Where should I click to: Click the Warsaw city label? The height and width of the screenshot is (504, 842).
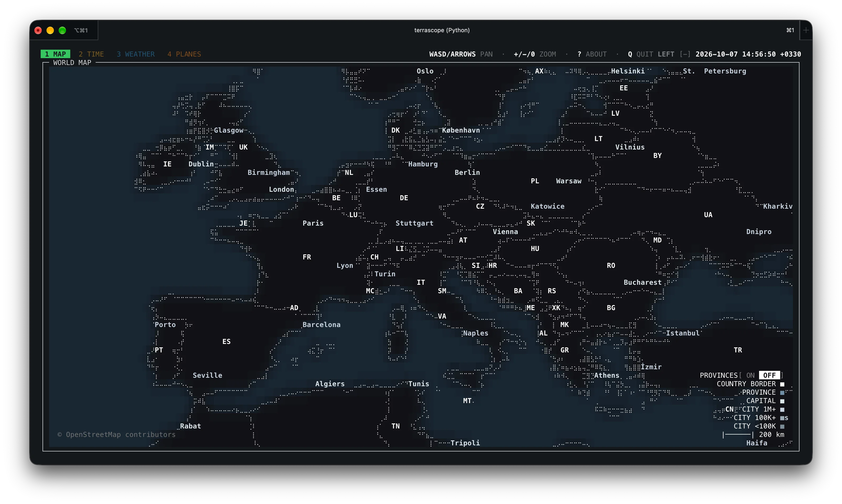pyautogui.click(x=569, y=181)
